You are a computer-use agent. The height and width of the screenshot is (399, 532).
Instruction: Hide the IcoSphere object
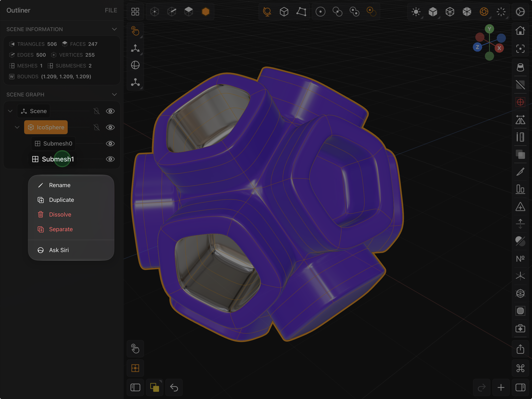pyautogui.click(x=110, y=127)
